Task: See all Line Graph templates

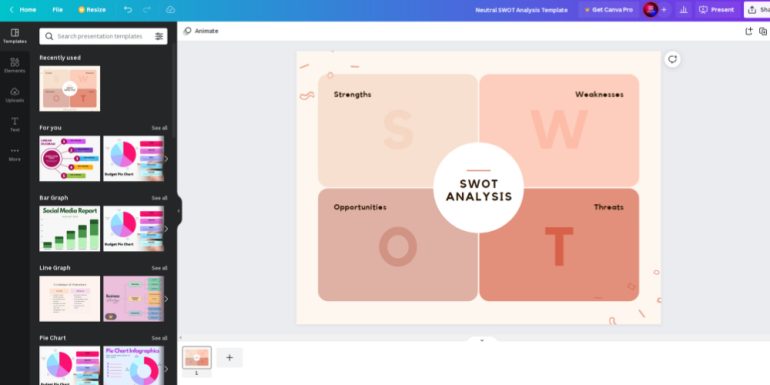Action: tap(159, 268)
